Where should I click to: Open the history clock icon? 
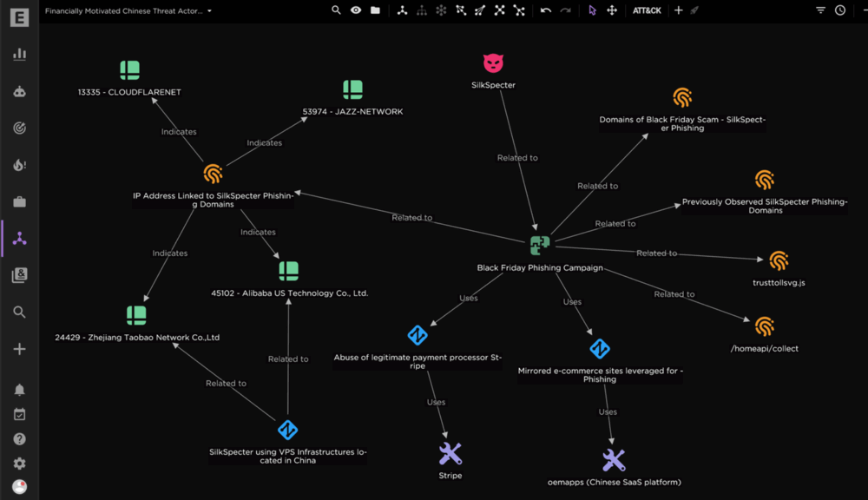click(x=839, y=10)
